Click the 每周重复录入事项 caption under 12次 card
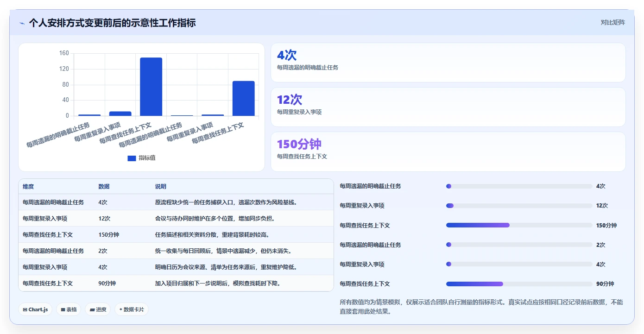Screen dimensions: 644x334 (x=299, y=112)
